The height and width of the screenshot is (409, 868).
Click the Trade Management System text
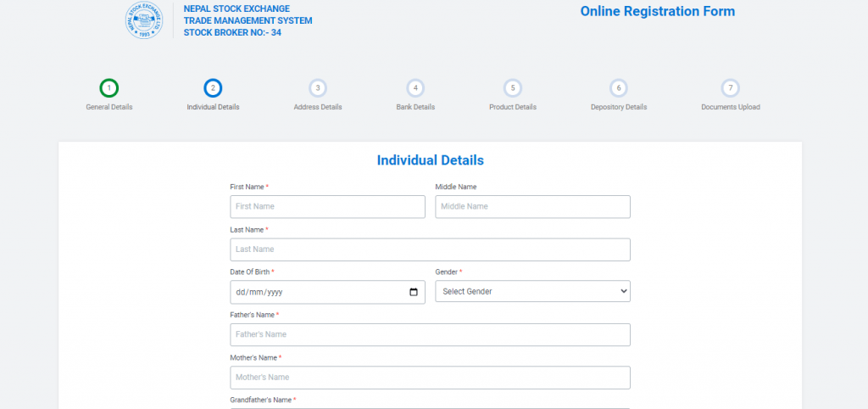[x=248, y=20]
